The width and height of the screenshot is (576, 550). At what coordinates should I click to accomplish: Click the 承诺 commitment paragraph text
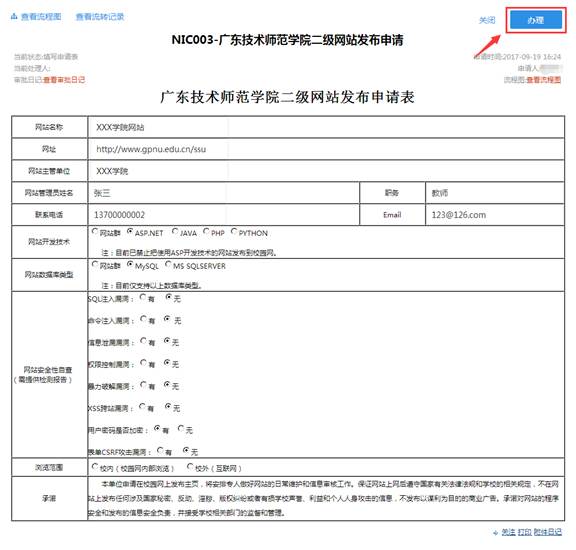[x=323, y=498]
